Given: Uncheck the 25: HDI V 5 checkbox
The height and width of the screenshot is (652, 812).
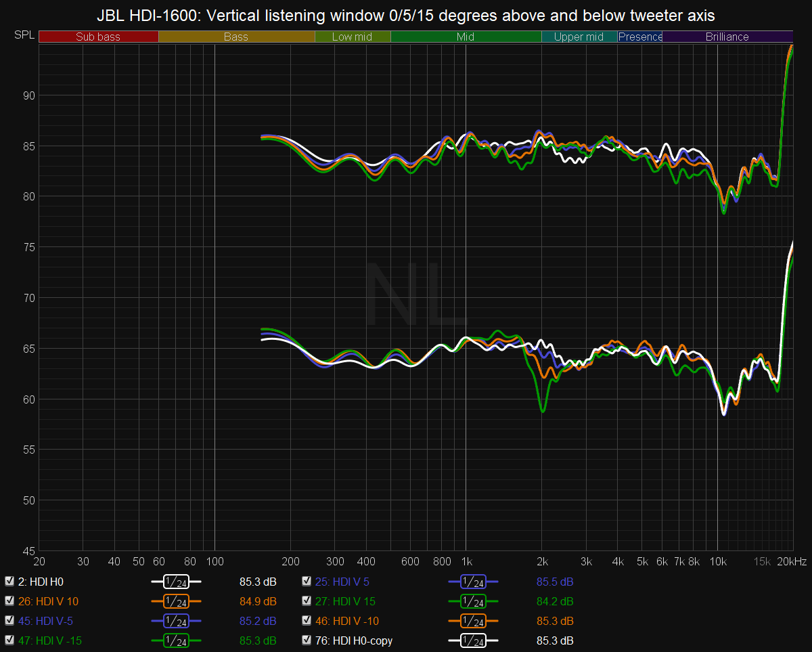Looking at the screenshot, I should click(x=307, y=581).
